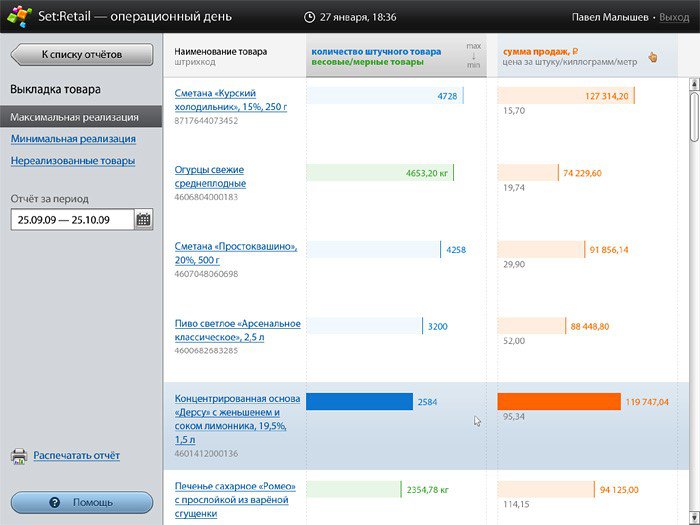Image resolution: width=700 pixels, height=525 pixels.
Task: Open the calendar picker icon
Action: pyautogui.click(x=144, y=220)
